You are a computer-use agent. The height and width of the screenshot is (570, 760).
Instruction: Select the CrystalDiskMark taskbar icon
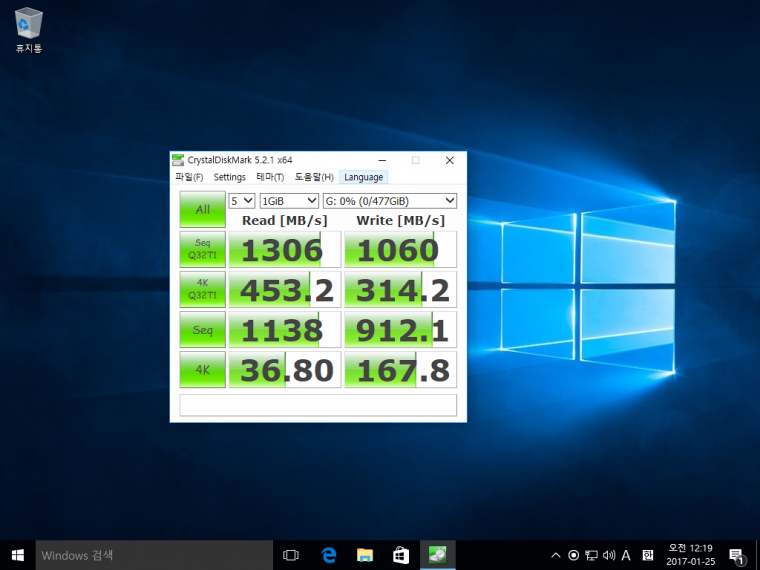point(437,555)
